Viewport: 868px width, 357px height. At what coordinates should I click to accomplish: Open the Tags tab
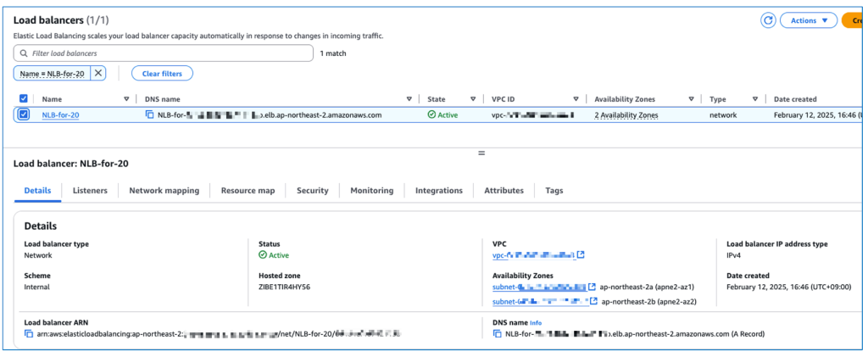(554, 191)
